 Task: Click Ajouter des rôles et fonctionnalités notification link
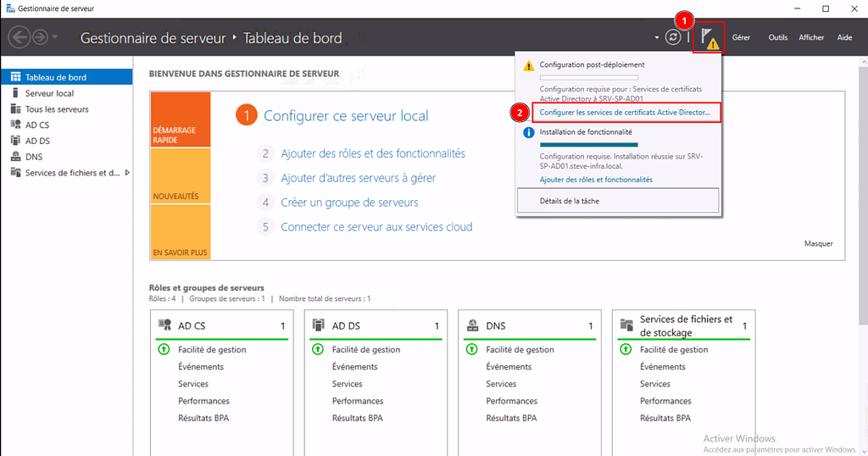pos(596,180)
